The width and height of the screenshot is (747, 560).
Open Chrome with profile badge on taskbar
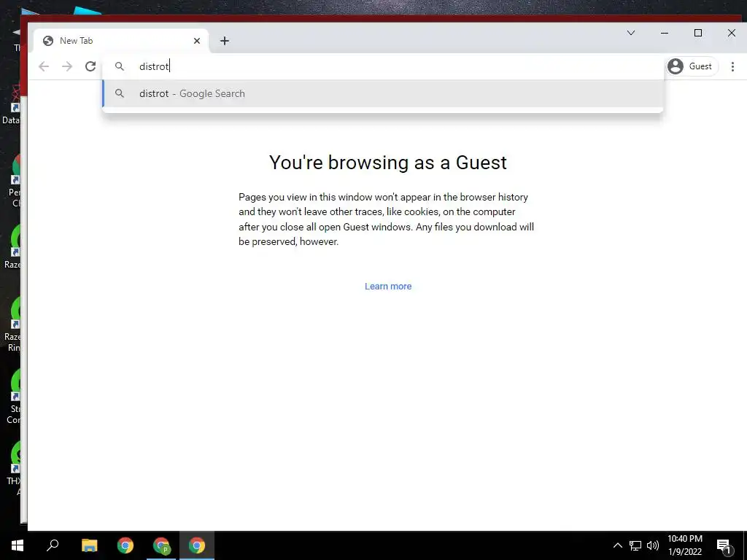tap(161, 545)
